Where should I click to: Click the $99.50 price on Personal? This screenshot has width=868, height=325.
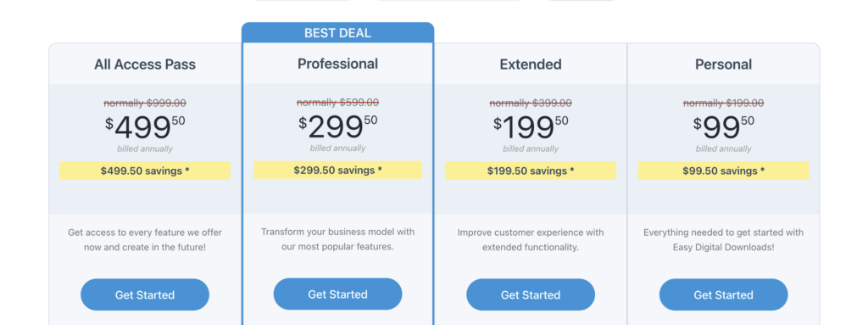724,127
